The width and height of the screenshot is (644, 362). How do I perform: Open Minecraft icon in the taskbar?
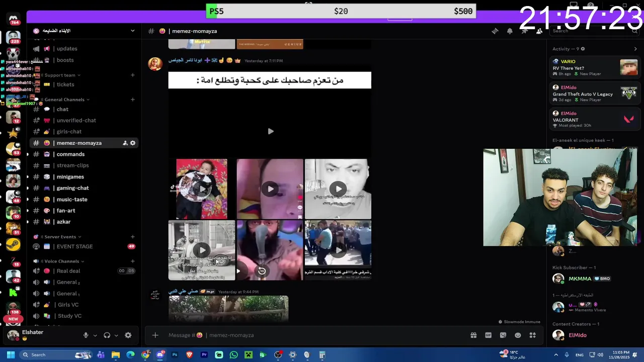click(x=248, y=355)
